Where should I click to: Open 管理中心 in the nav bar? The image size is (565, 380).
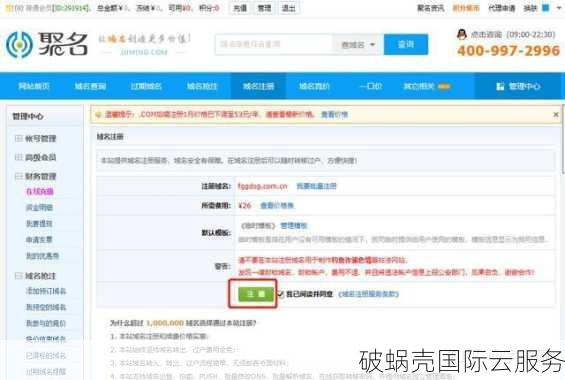click(518, 86)
